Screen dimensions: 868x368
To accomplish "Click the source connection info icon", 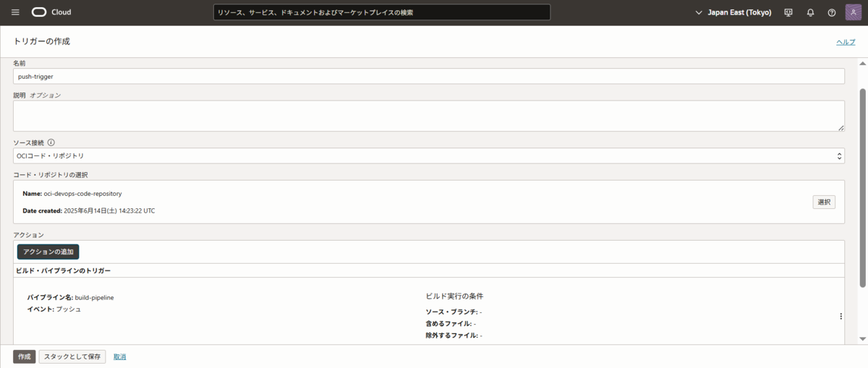I will coord(51,142).
